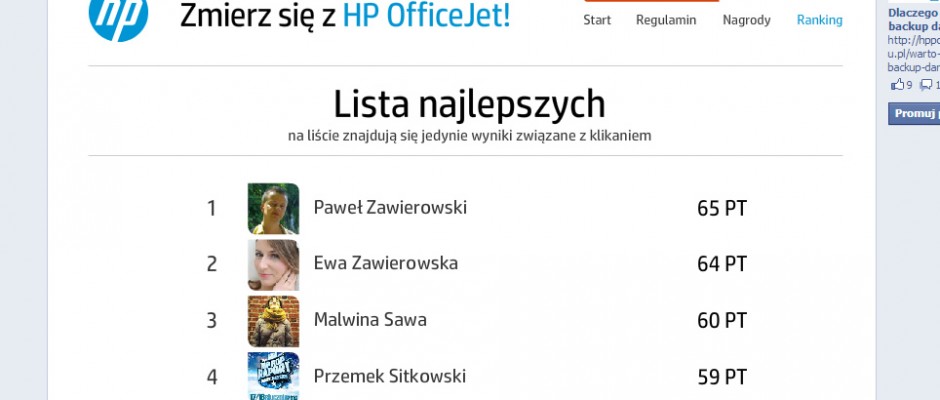The image size is (940, 400).
Task: Click Malwina Sawa's profile thumbnail
Action: (x=273, y=321)
